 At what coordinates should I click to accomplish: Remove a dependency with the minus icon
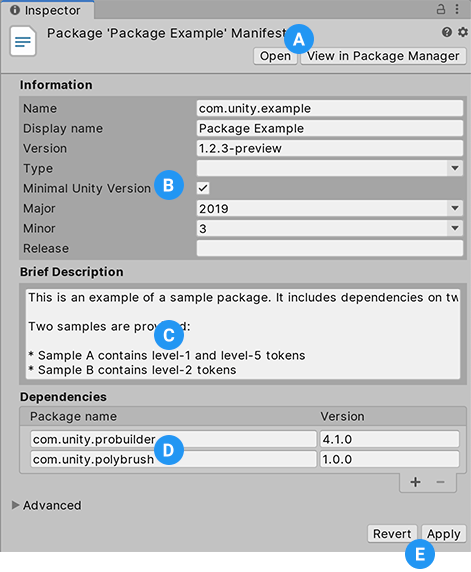(440, 482)
